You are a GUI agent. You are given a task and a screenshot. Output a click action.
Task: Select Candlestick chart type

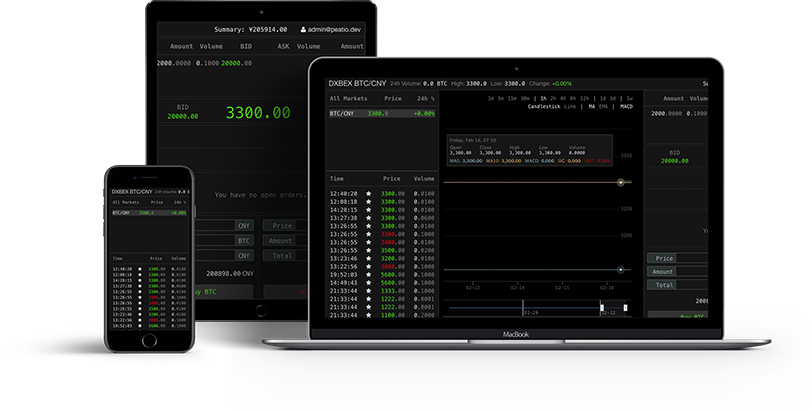(544, 106)
